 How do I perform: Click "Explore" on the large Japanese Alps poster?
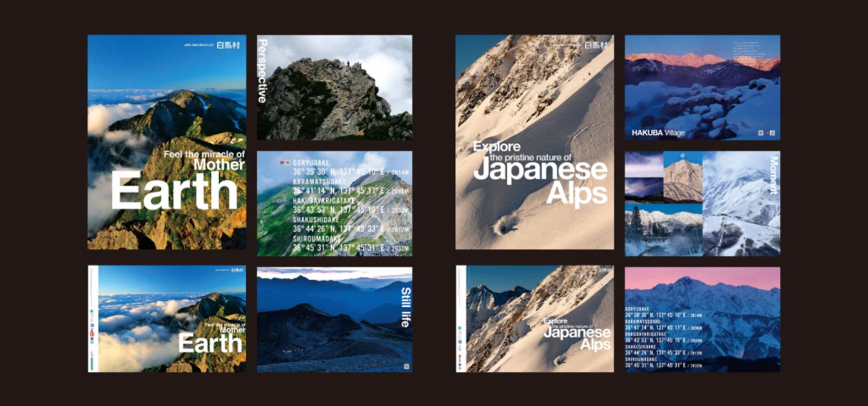497,147
